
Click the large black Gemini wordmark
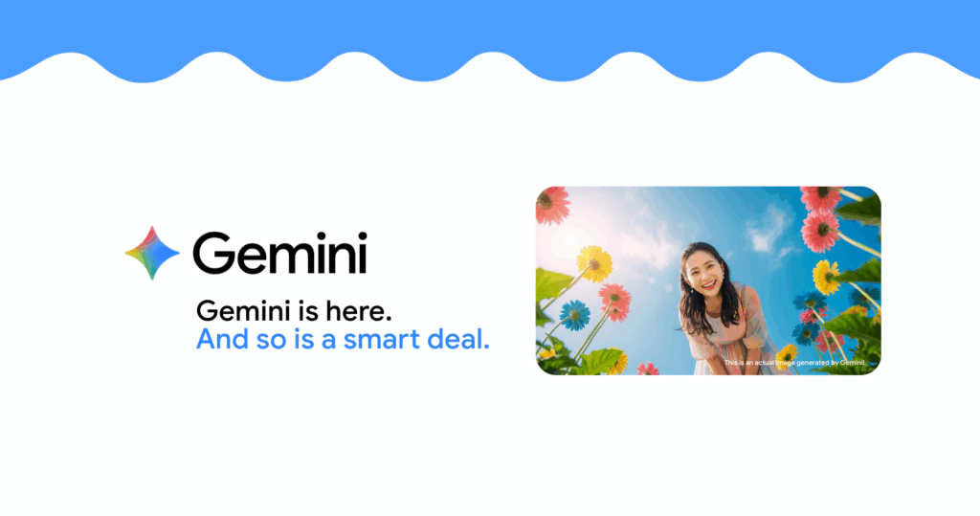[280, 254]
